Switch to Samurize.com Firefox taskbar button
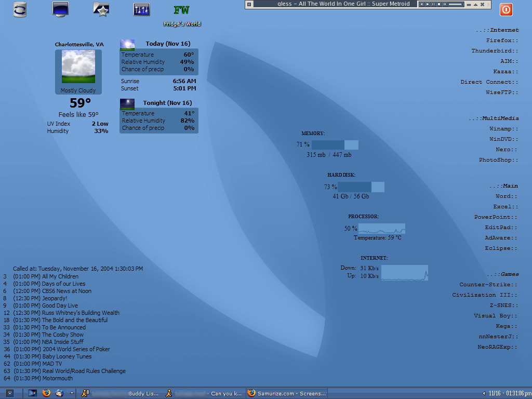This screenshot has width=532, height=399. click(x=286, y=394)
